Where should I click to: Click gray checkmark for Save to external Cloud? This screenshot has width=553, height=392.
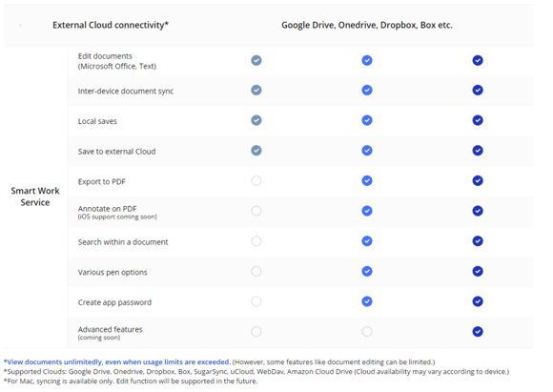[256, 151]
